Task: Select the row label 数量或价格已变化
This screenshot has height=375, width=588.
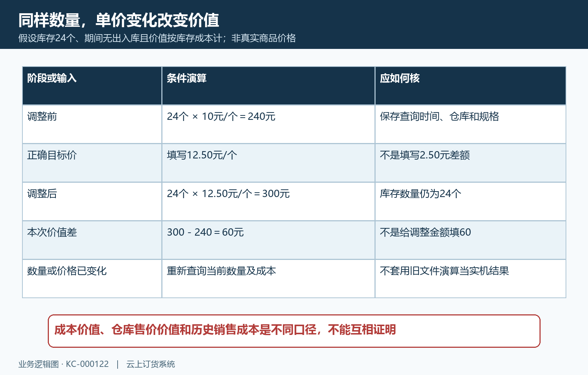Action: coord(92,279)
